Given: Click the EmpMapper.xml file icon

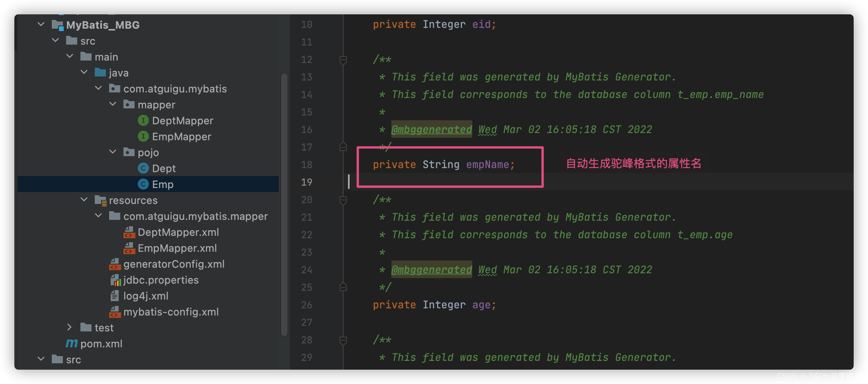Looking at the screenshot, I should click(x=129, y=248).
